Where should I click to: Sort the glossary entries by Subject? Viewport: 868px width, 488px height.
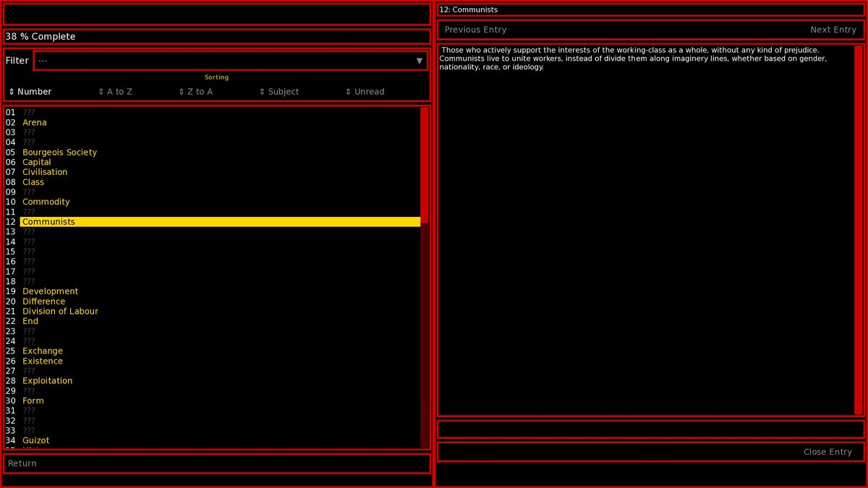[279, 91]
